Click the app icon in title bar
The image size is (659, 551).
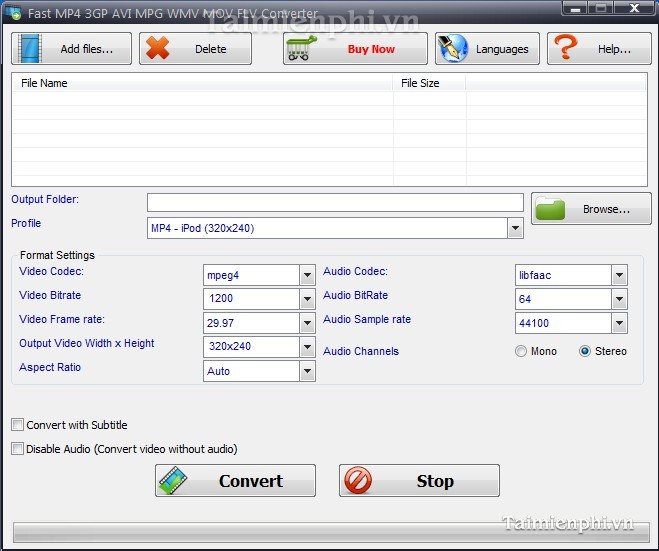tap(13, 12)
